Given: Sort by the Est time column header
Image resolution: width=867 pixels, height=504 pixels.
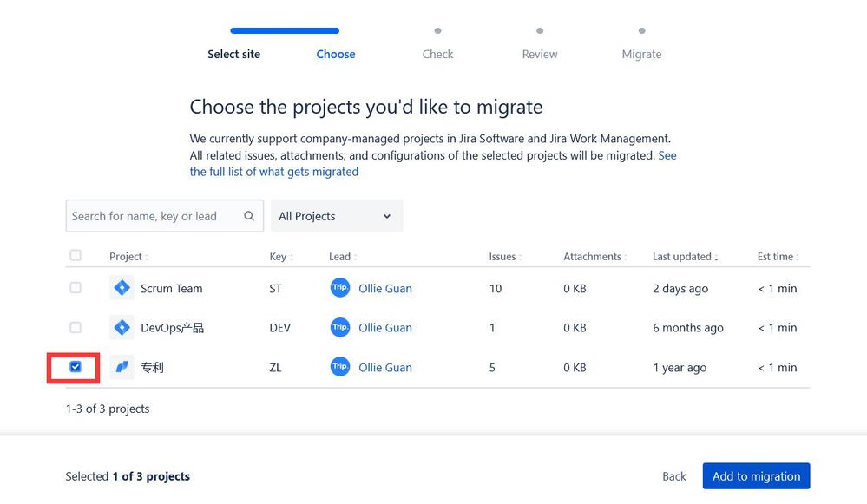Looking at the screenshot, I should pyautogui.click(x=778, y=257).
